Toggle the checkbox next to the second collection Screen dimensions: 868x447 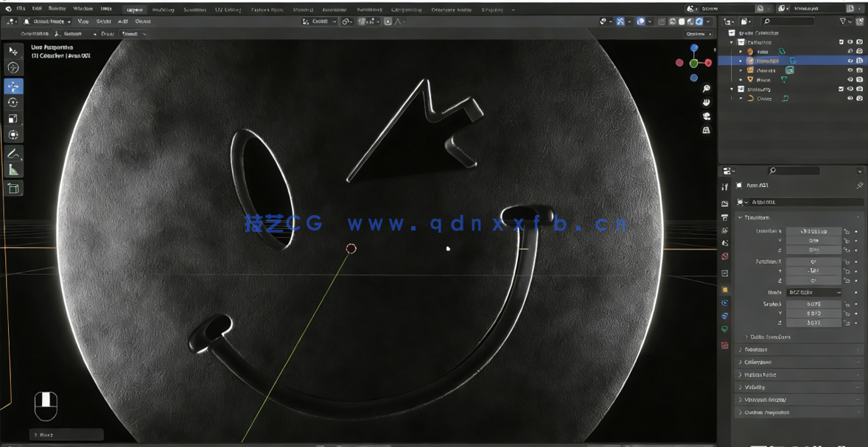tap(841, 89)
